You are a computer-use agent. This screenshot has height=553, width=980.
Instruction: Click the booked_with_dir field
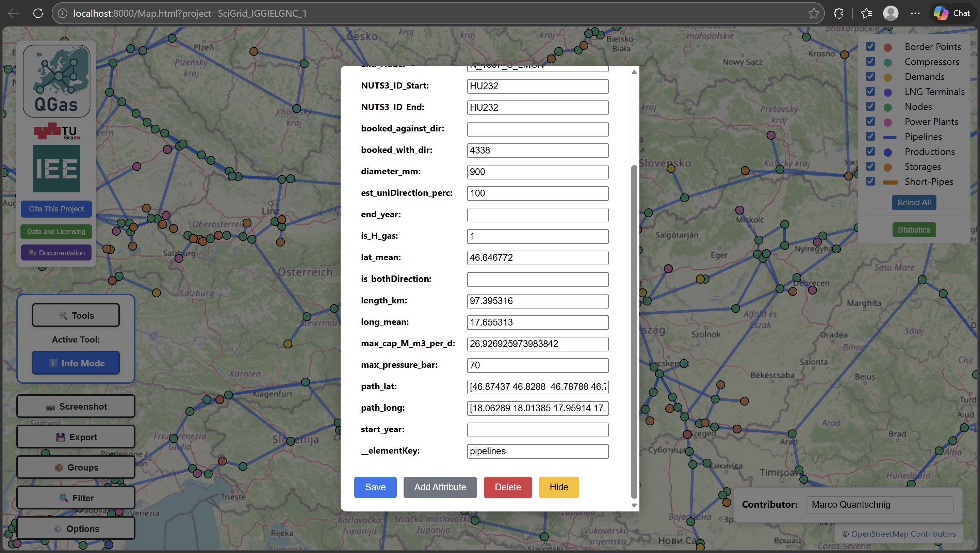[x=538, y=150]
